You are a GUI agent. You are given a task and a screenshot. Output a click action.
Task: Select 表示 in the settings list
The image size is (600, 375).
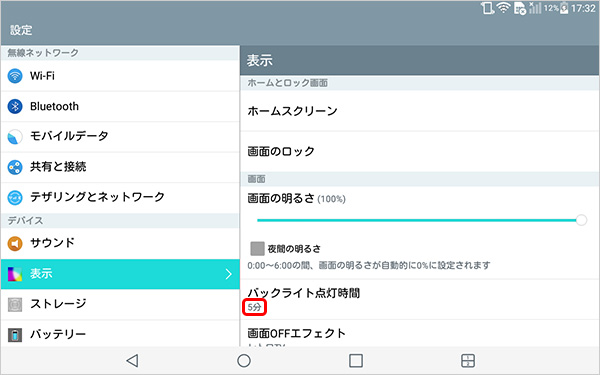coord(120,274)
